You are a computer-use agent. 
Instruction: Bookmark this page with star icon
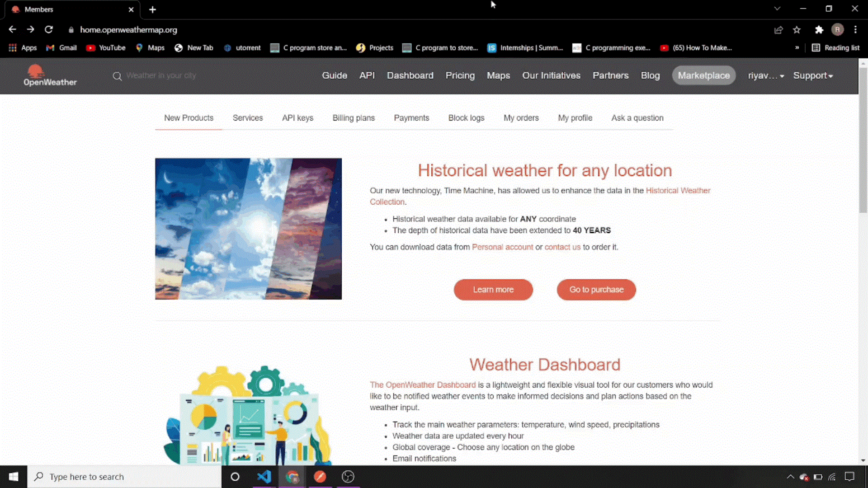pyautogui.click(x=797, y=30)
